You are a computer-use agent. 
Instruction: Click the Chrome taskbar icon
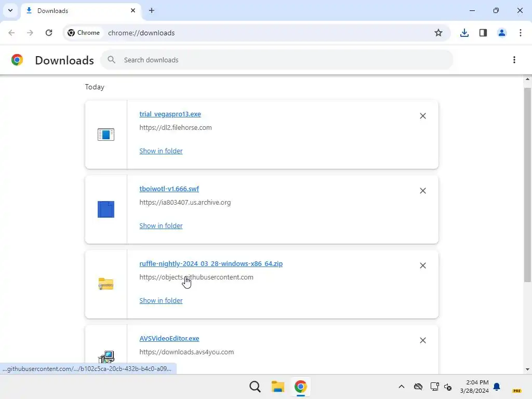pyautogui.click(x=301, y=387)
